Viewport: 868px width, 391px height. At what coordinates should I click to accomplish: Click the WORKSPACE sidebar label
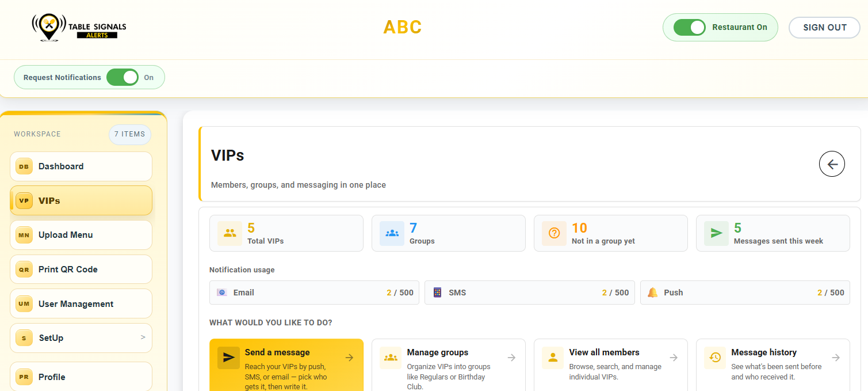tap(37, 134)
